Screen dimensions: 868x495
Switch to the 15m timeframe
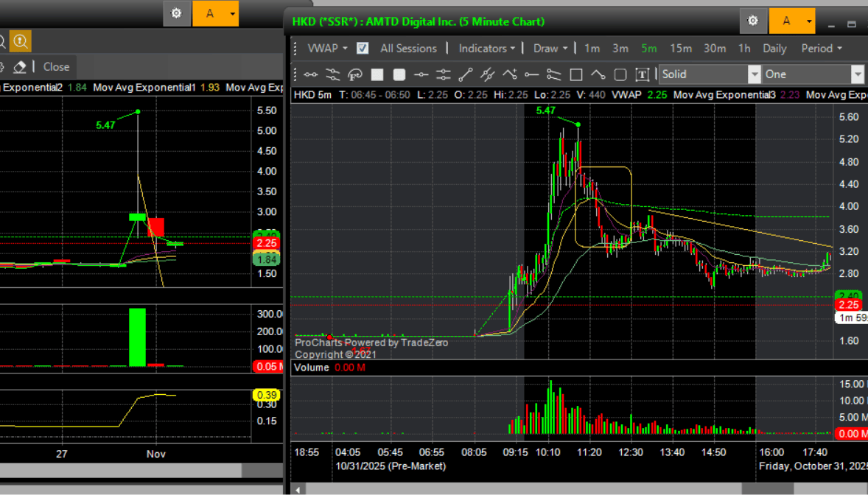pos(680,48)
